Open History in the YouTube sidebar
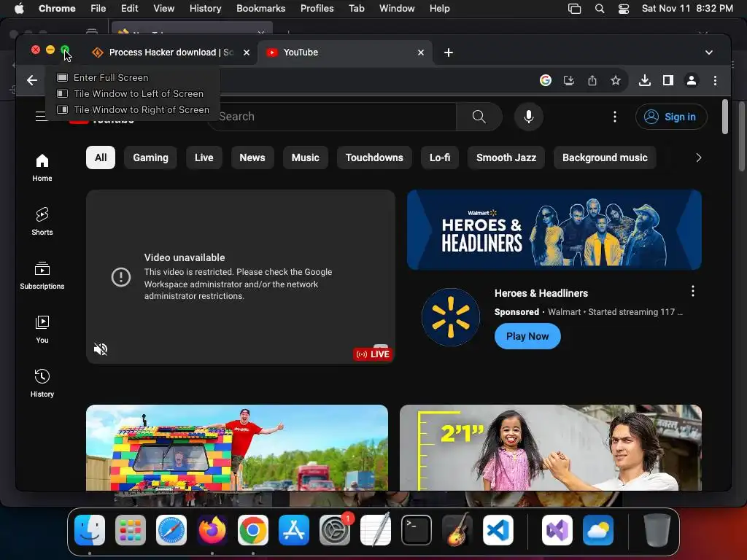Viewport: 747px width, 560px height. (x=42, y=384)
